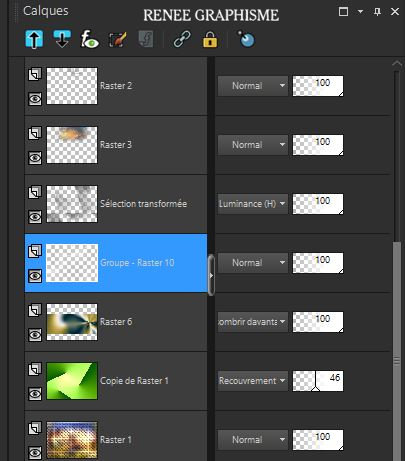Open Luminance (H) blend mode dropdown

pos(253,204)
